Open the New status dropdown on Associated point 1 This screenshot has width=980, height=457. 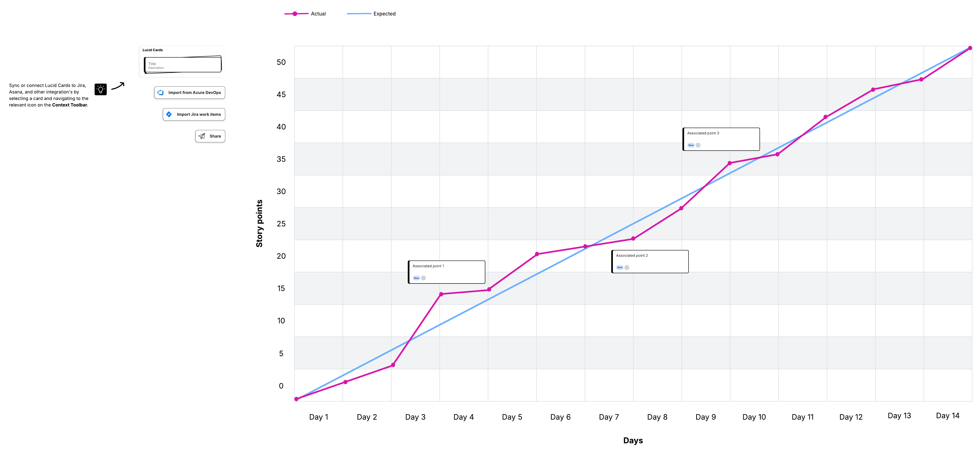point(416,278)
